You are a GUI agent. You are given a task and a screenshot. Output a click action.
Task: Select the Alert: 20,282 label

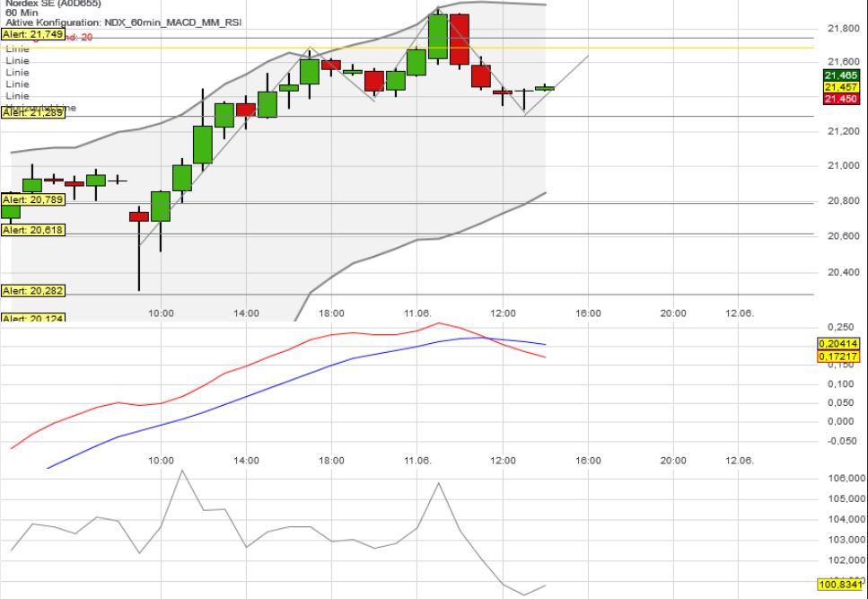(33, 291)
